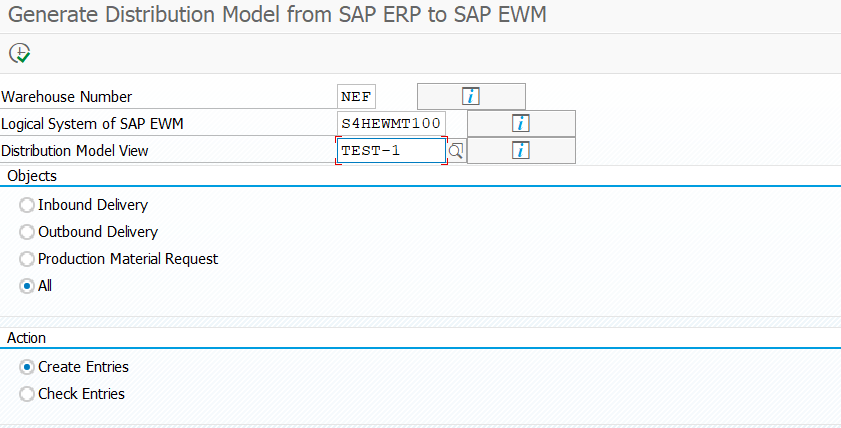Click the S4HEWMT100 logical system field
This screenshot has height=428, width=841.
(391, 123)
